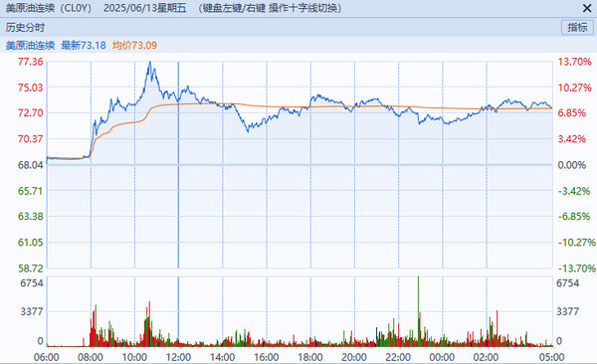Click the 18:00 time axis label
Viewport: 597px width, 364px height.
310,357
